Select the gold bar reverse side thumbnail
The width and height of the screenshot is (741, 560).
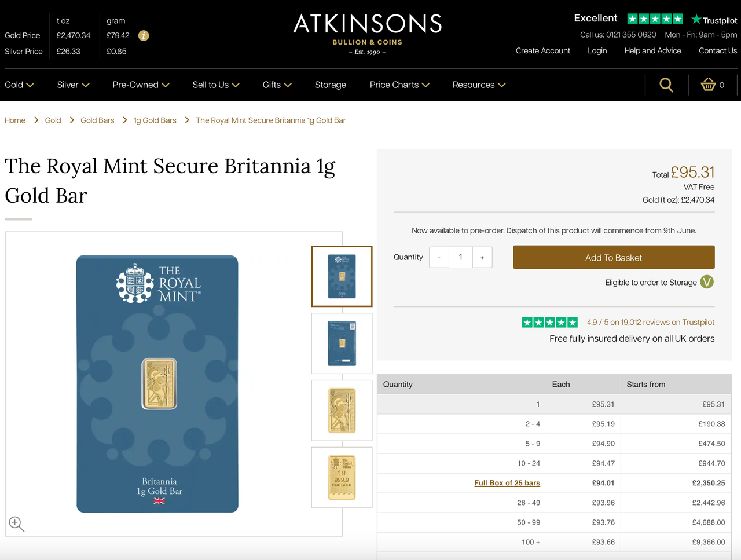pyautogui.click(x=342, y=478)
